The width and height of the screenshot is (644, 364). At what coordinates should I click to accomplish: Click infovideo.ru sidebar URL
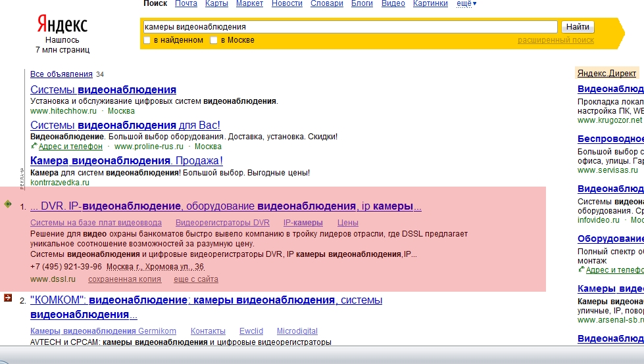pos(599,220)
